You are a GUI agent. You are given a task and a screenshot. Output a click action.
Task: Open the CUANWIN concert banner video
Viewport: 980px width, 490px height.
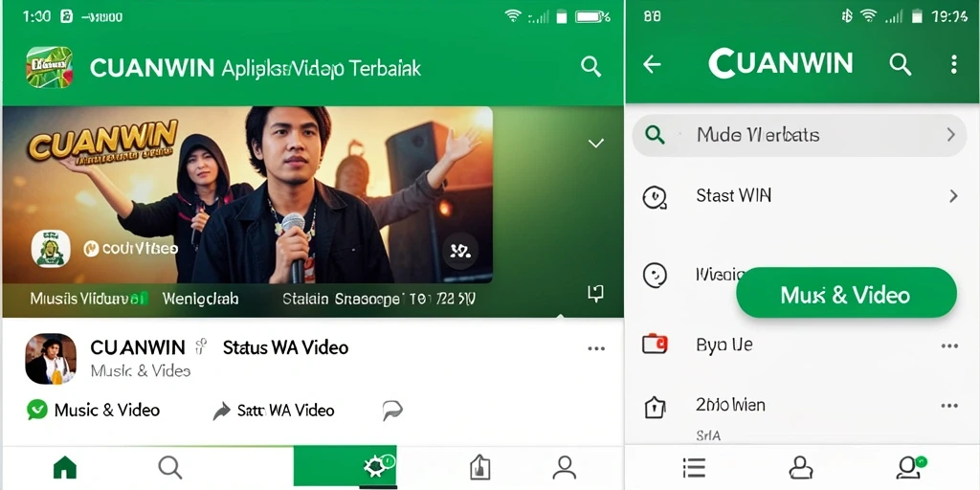tap(248, 194)
